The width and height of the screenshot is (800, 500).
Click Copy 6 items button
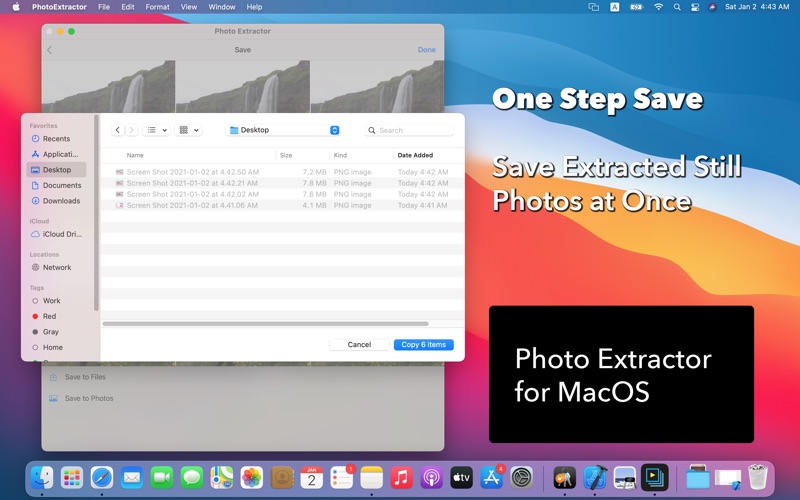[x=423, y=345]
